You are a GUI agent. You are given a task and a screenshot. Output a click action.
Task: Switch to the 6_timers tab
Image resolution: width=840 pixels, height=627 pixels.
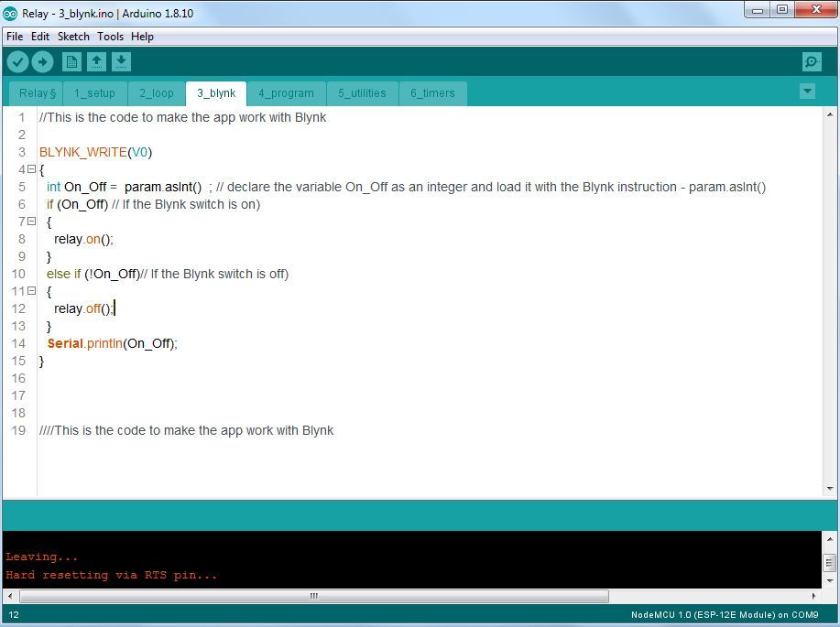click(x=433, y=93)
